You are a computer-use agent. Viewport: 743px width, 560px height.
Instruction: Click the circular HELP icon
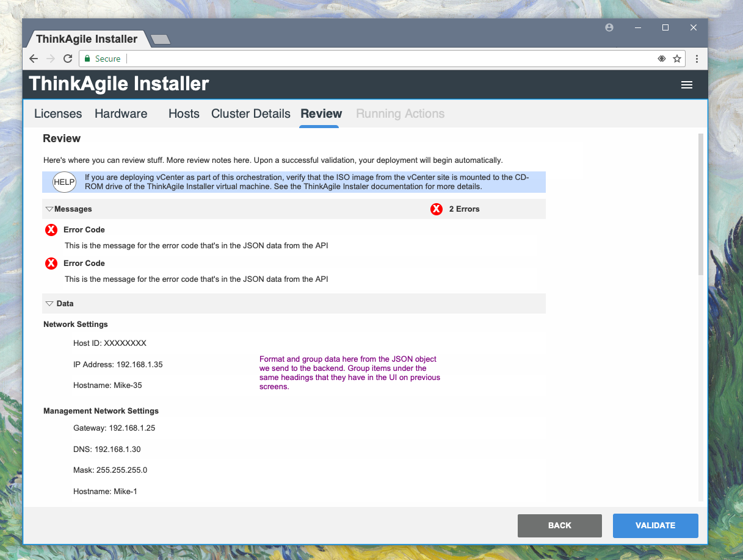(x=64, y=182)
